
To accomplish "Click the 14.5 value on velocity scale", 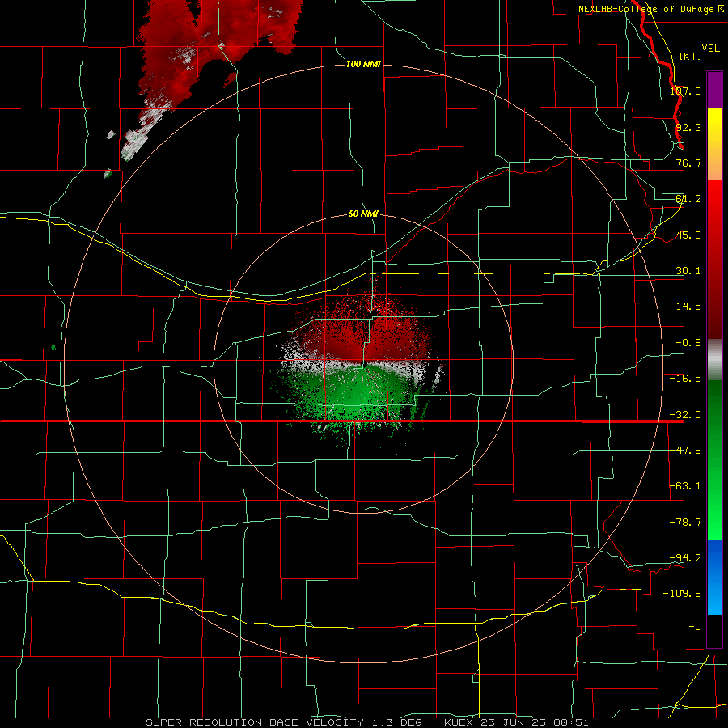I will 688,307.
